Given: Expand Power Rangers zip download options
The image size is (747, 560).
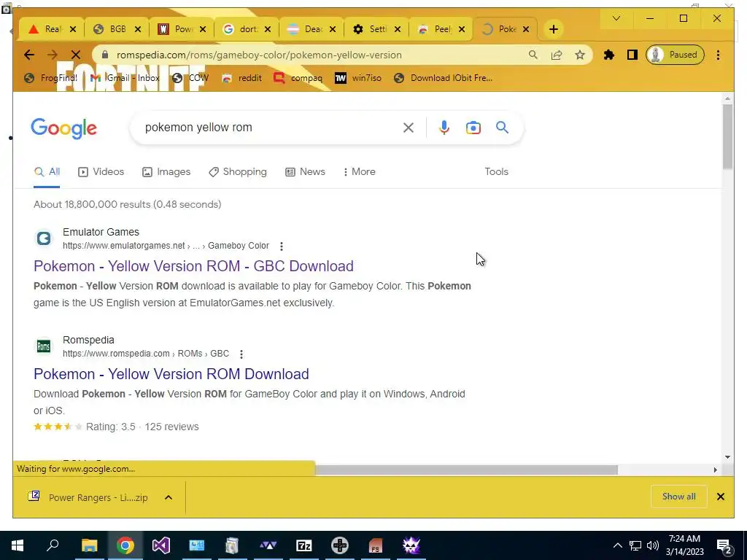Looking at the screenshot, I should [169, 497].
